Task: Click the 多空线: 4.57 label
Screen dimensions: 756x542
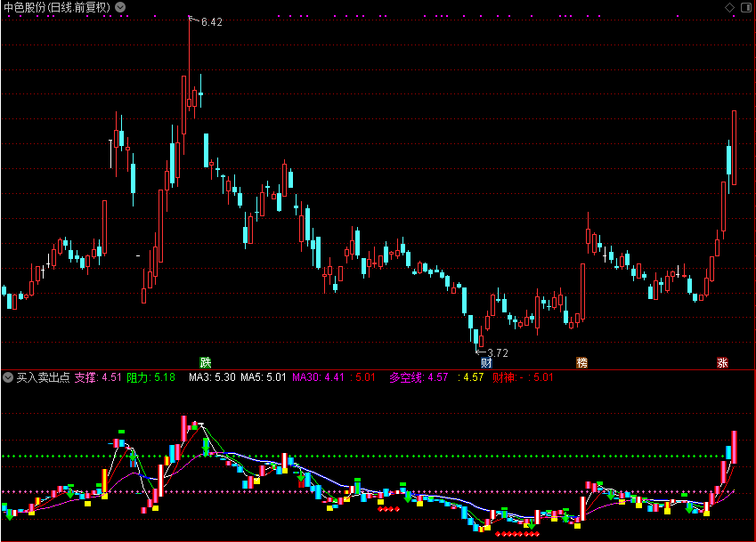Action: (x=419, y=377)
